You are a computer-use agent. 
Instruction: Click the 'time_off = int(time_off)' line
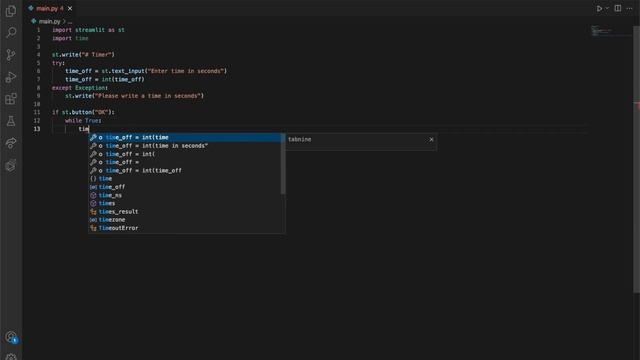tap(105, 80)
